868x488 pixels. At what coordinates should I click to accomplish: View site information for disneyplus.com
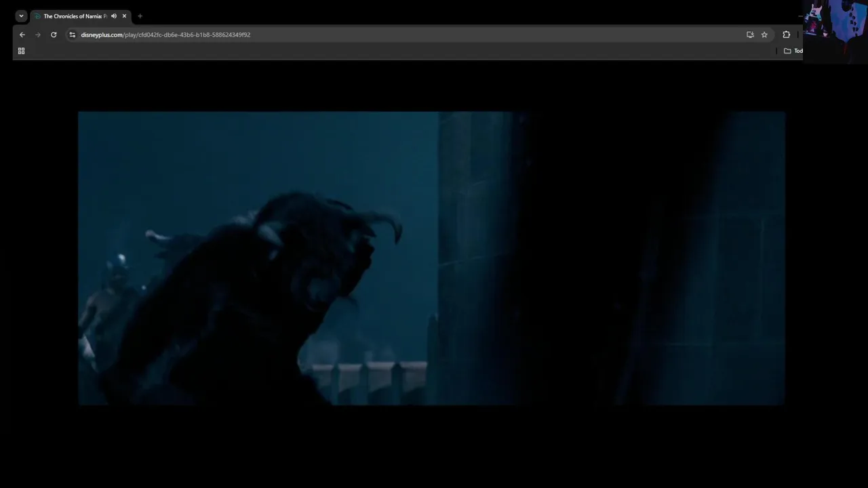coord(72,35)
